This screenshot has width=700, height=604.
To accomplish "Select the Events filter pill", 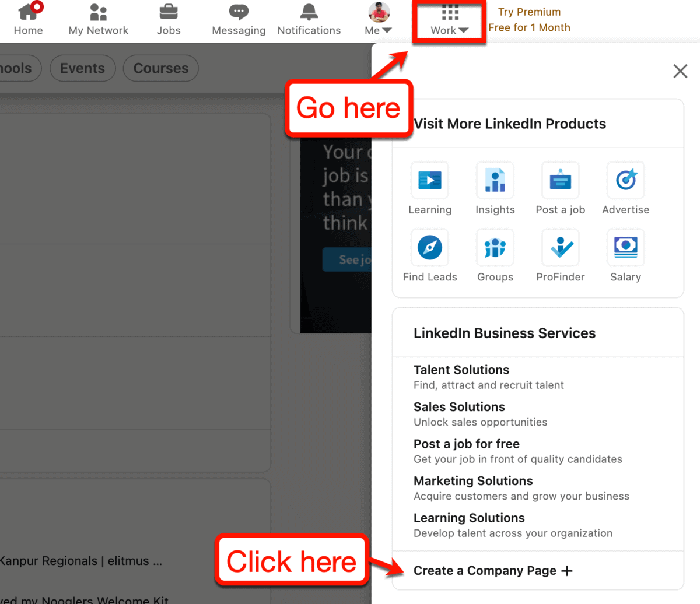I will point(83,68).
